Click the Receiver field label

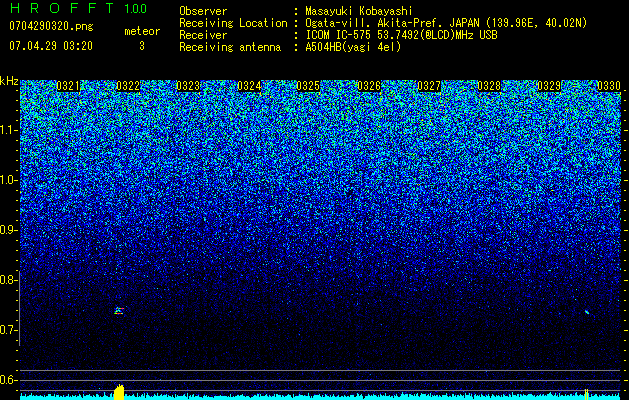point(203,36)
